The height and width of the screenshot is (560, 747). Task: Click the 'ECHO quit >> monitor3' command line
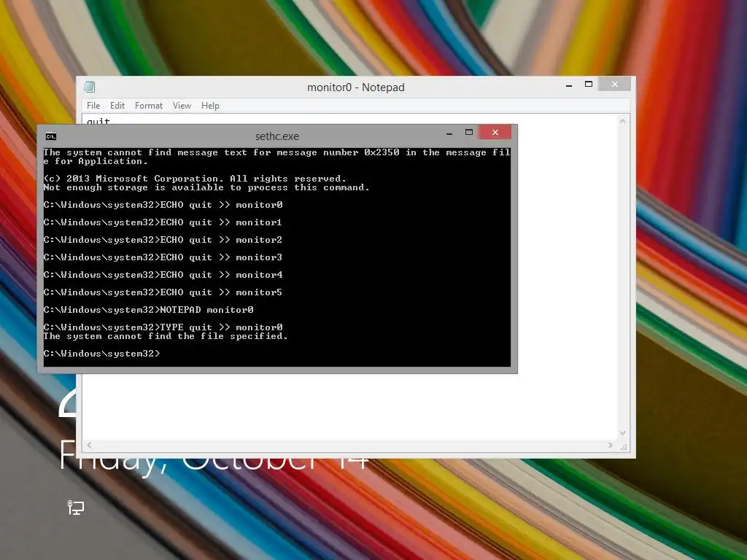coord(163,257)
